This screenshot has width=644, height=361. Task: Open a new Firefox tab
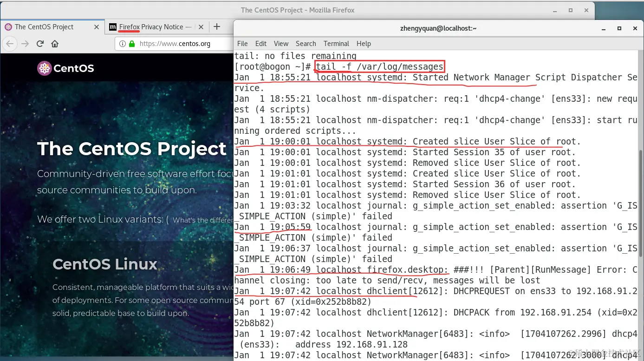(217, 27)
